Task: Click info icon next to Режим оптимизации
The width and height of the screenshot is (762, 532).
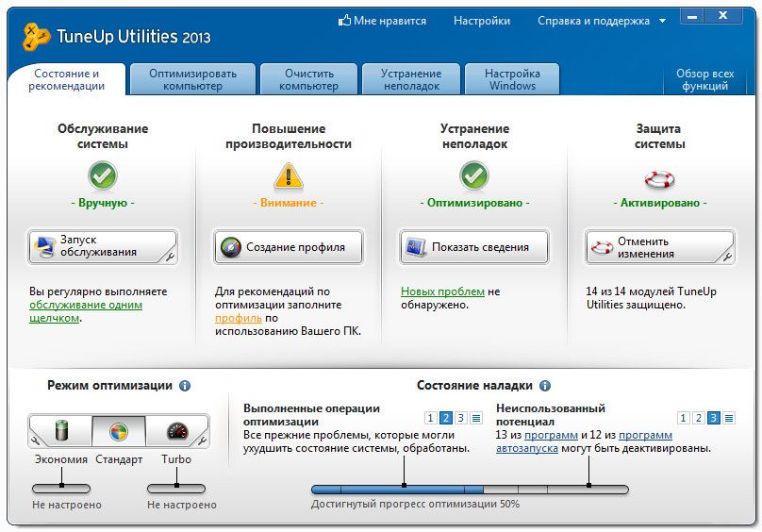Action: 185,386
